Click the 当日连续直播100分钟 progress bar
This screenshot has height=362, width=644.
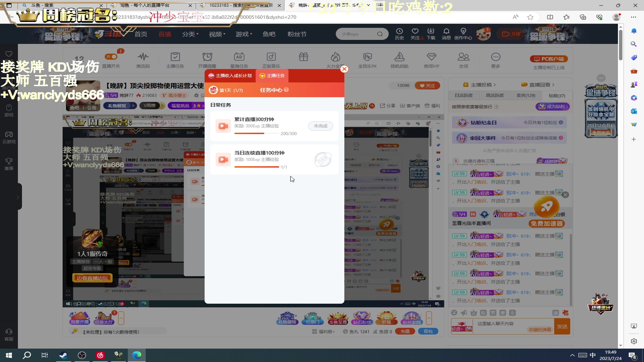pos(257,167)
